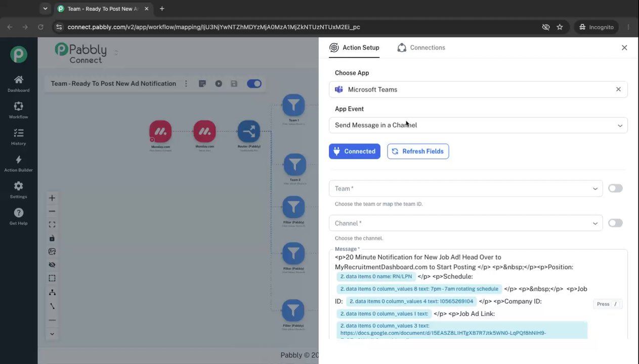Open the Chrome three-dot menu
The height and width of the screenshot is (364, 639).
point(628,27)
